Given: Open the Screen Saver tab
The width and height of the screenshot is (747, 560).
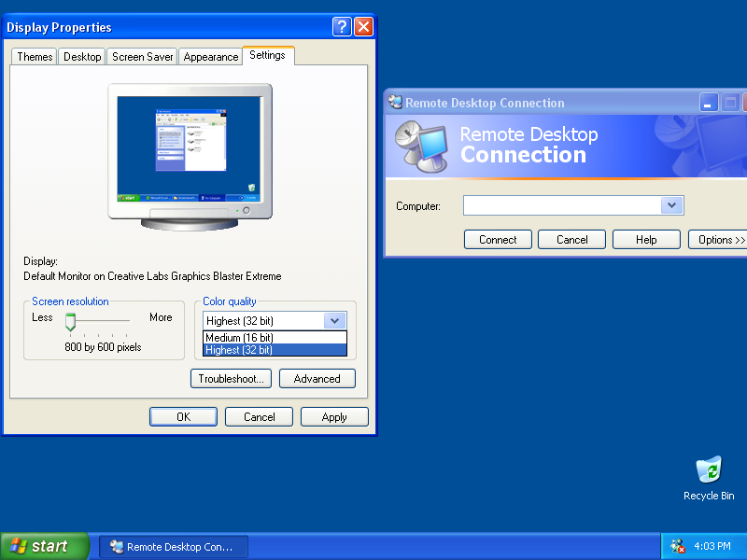Looking at the screenshot, I should [x=142, y=57].
